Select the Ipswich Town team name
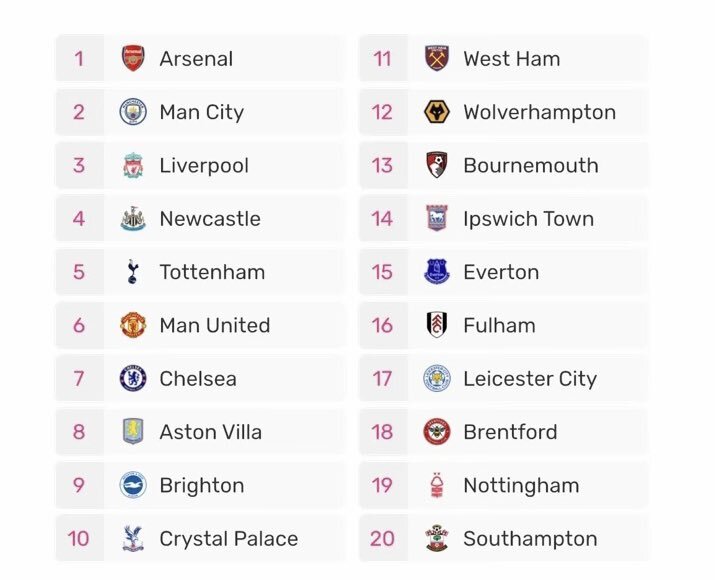The height and width of the screenshot is (580, 715). [x=529, y=219]
